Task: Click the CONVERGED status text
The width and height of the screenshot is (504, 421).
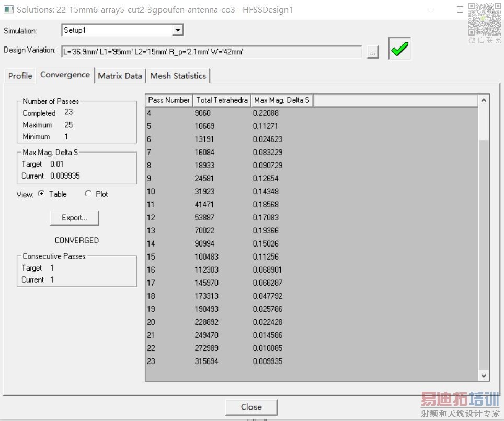Action: pos(76,240)
